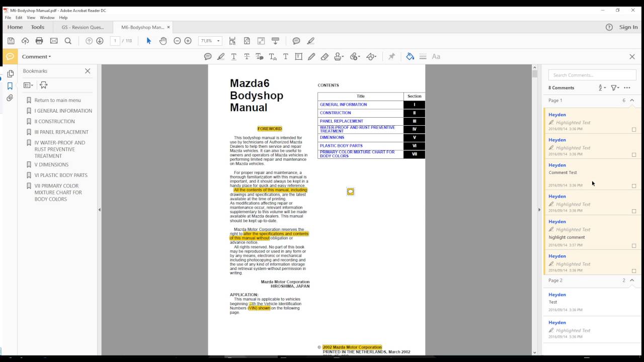Check the box for 'highlight comment' entry
644x362 pixels.
[x=634, y=246]
